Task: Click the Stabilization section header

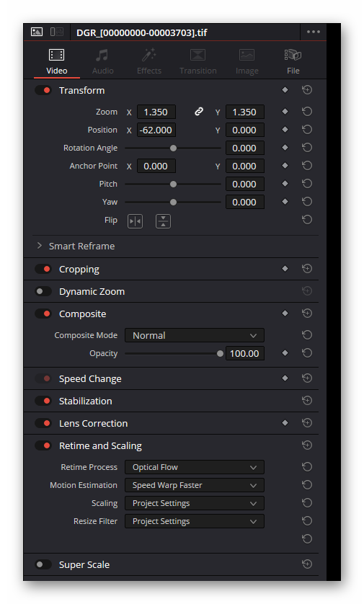Action: (86, 401)
